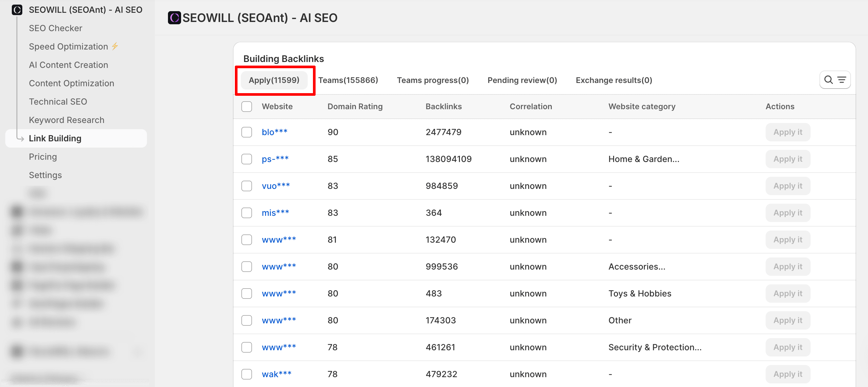Toggle the select-all checkbox in table header
Viewport: 868px width, 387px height.
(246, 107)
